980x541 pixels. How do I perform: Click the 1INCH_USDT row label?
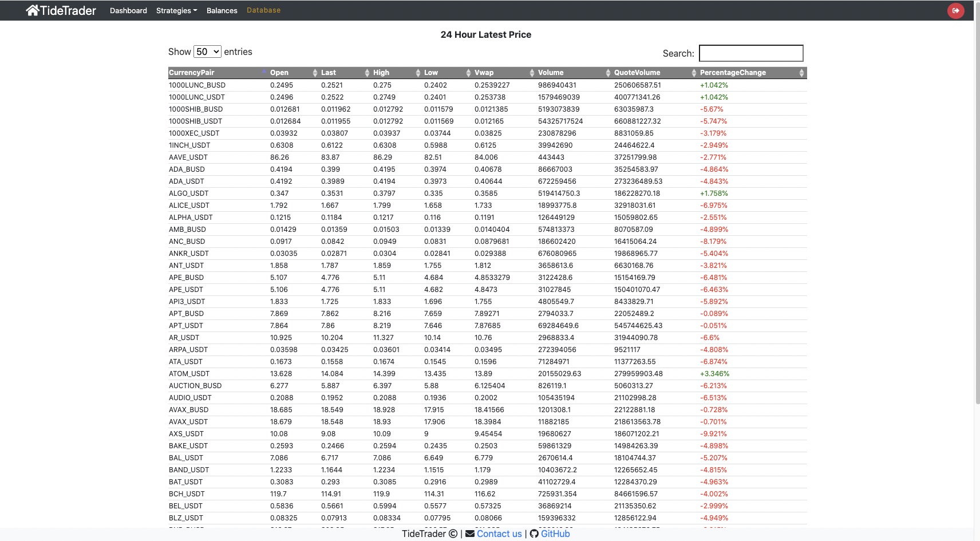point(189,145)
